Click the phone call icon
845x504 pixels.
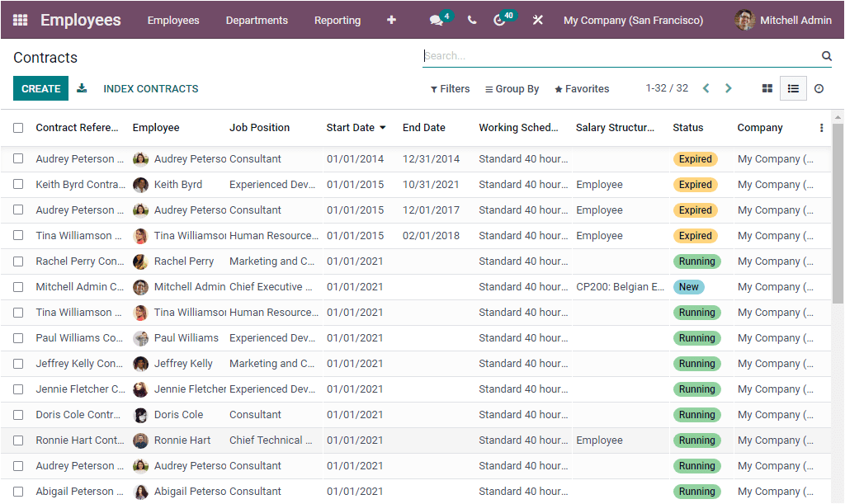[x=472, y=20]
